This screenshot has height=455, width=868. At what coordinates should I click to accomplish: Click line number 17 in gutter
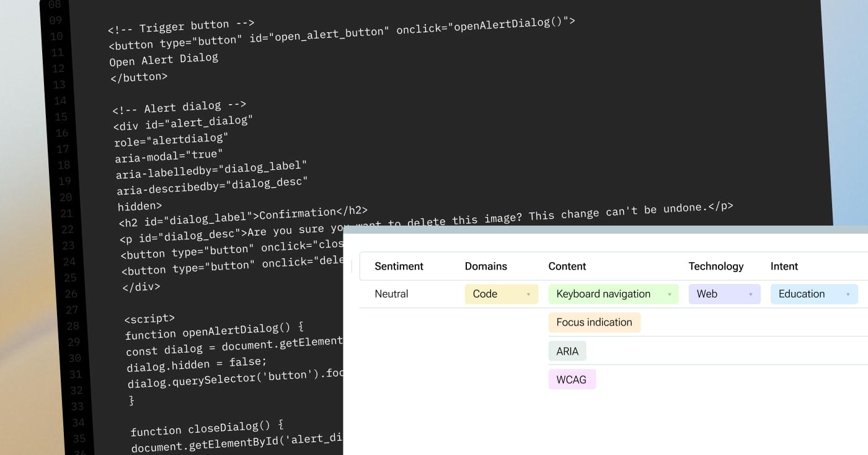tap(63, 149)
